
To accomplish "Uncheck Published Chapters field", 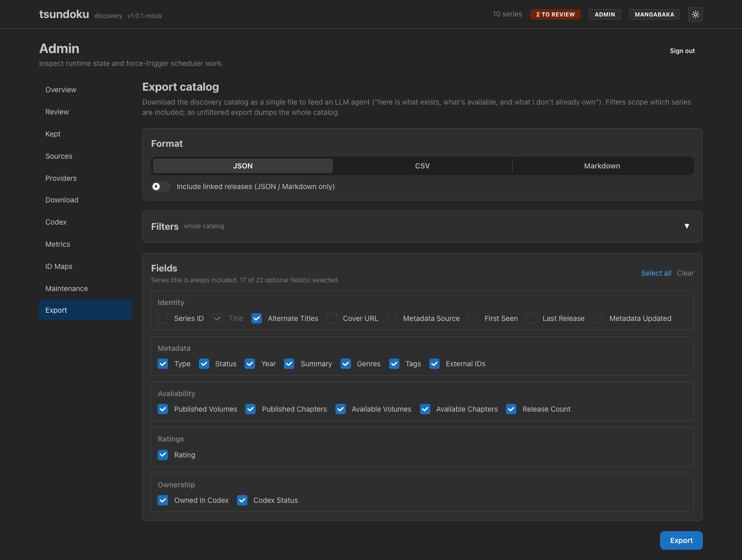I will tap(250, 409).
